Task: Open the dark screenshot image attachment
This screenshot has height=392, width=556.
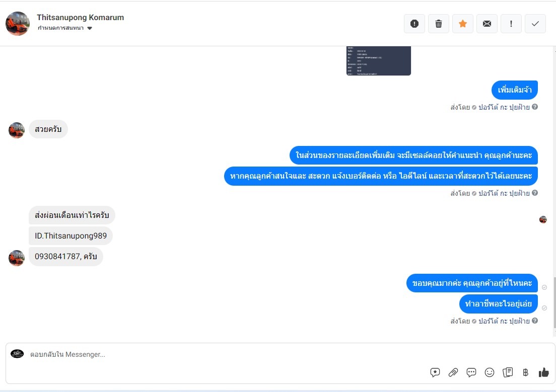Action: pos(378,60)
